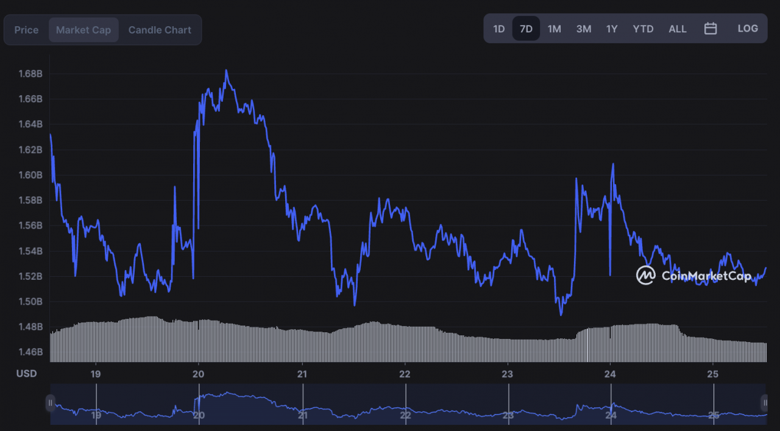Open the calendar date range picker

[x=710, y=29]
